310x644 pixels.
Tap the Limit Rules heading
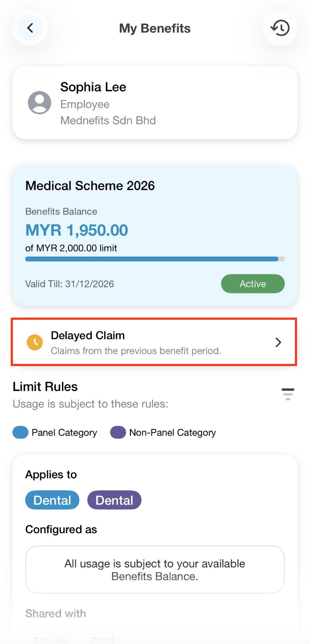click(x=45, y=387)
